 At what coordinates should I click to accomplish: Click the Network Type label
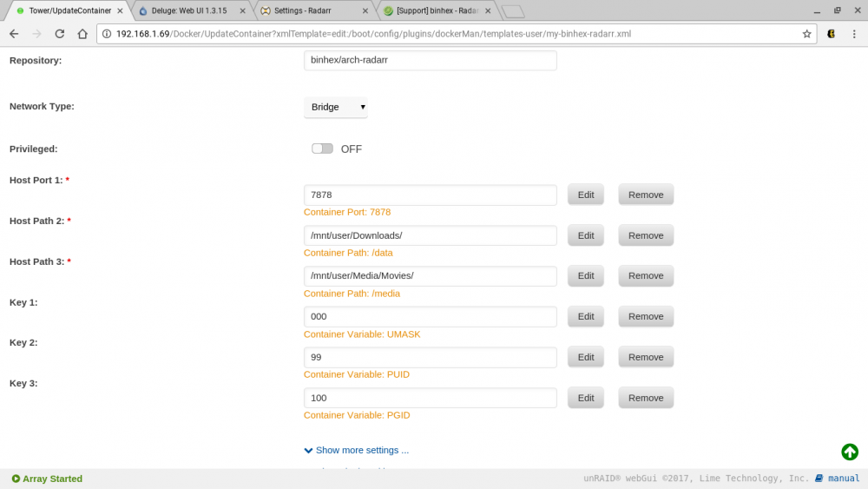(42, 106)
